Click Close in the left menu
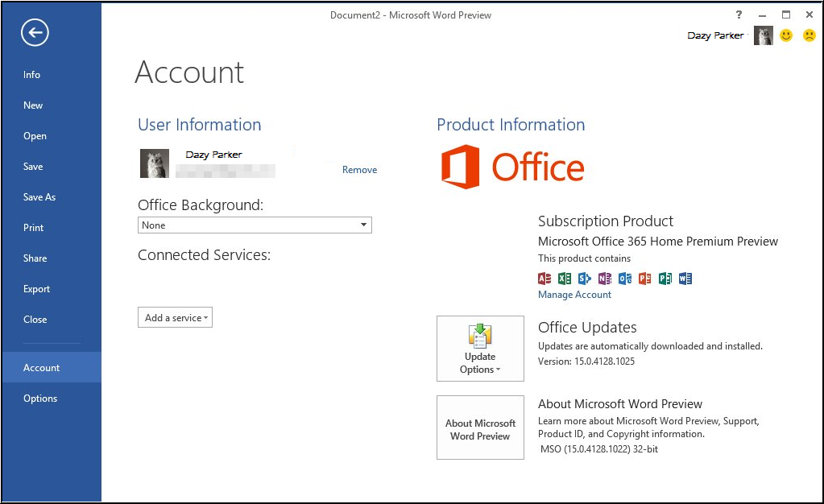Image resolution: width=824 pixels, height=504 pixels. point(35,320)
